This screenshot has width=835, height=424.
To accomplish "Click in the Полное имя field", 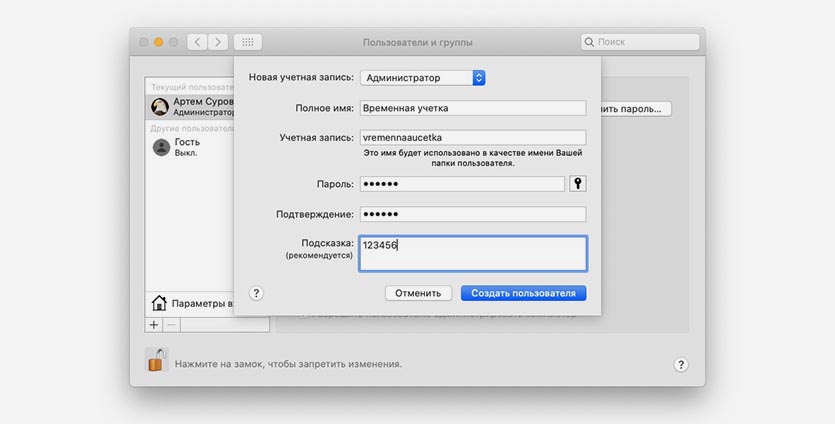I will pos(472,109).
